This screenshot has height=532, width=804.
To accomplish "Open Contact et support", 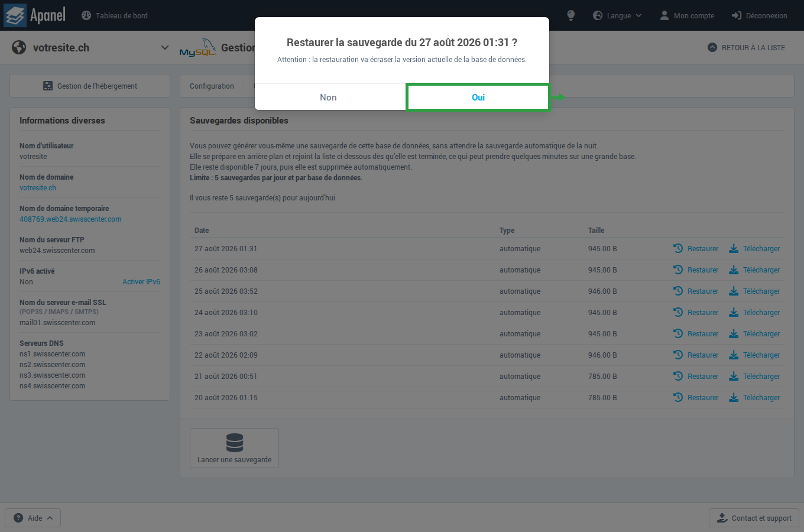I will click(x=754, y=518).
